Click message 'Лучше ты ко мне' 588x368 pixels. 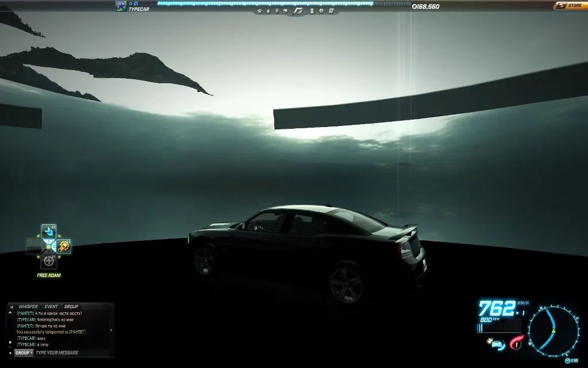point(51,326)
